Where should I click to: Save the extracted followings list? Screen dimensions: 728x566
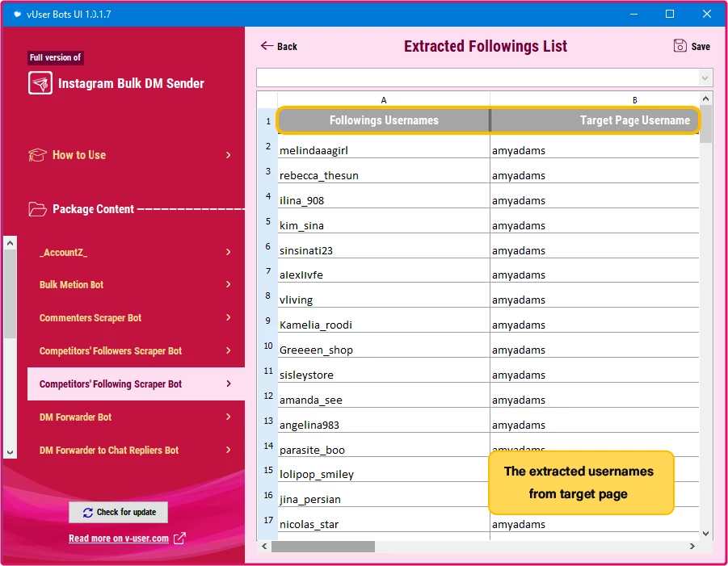pos(692,46)
